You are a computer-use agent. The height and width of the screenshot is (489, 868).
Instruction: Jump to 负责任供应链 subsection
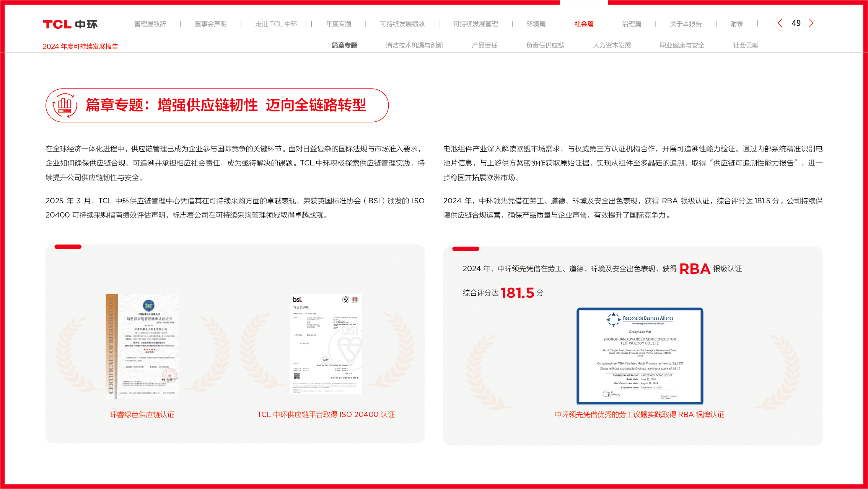pos(545,46)
